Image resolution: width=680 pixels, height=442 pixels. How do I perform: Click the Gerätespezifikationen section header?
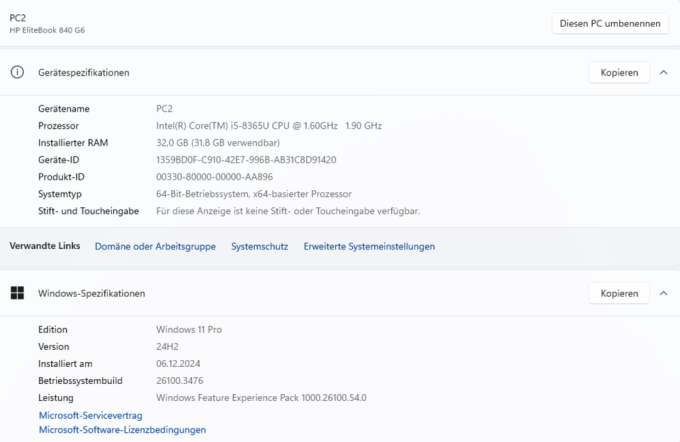click(x=340, y=72)
